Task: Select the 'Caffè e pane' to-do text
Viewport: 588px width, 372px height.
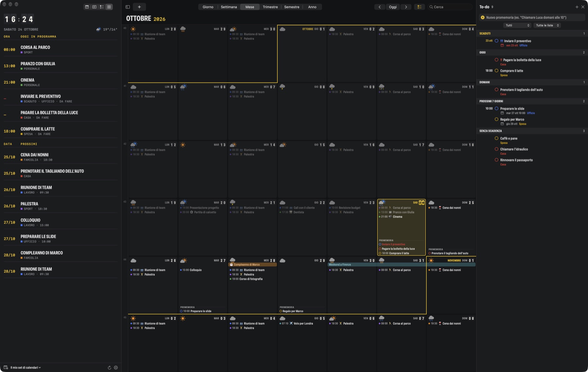Action: pyautogui.click(x=509, y=138)
